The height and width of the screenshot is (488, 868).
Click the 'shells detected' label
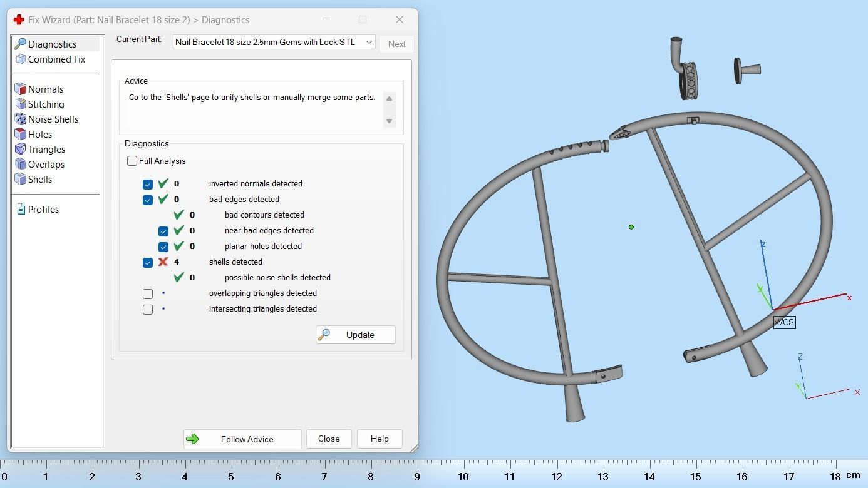[x=235, y=262]
